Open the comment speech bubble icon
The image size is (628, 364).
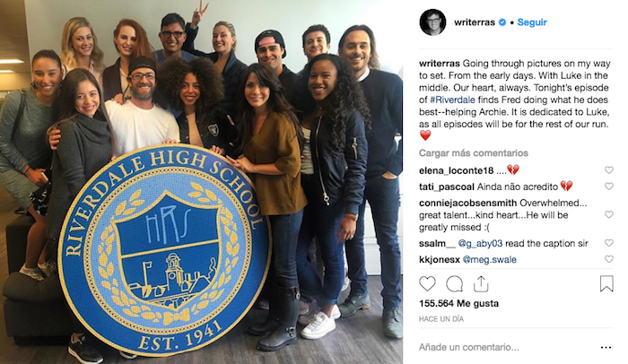[455, 284]
